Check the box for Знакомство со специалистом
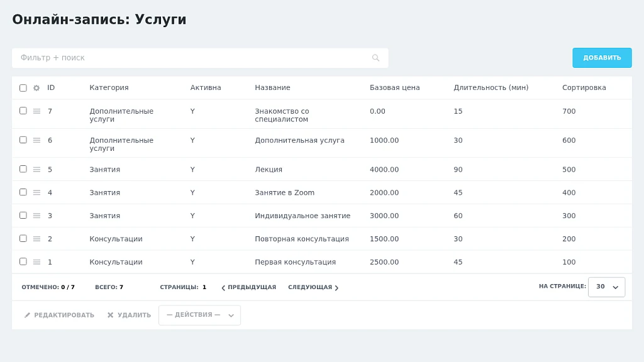This screenshot has height=362, width=644. tap(23, 111)
